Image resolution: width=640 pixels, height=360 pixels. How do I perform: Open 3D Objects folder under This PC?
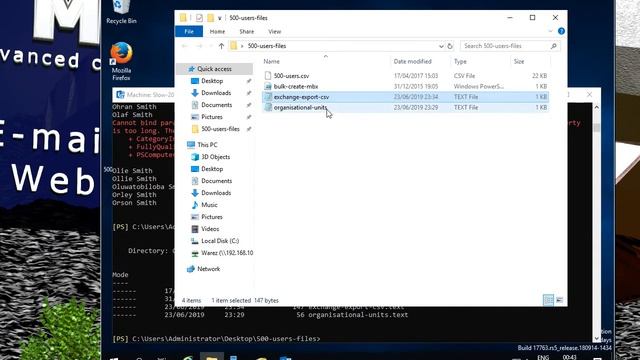216,157
